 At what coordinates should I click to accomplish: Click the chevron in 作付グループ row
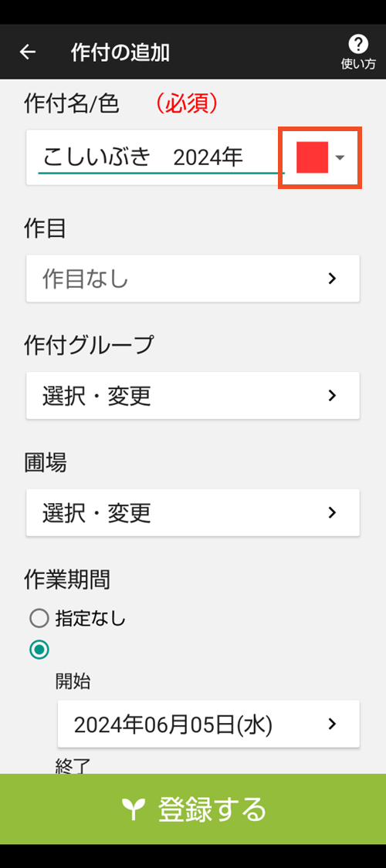pyautogui.click(x=332, y=395)
